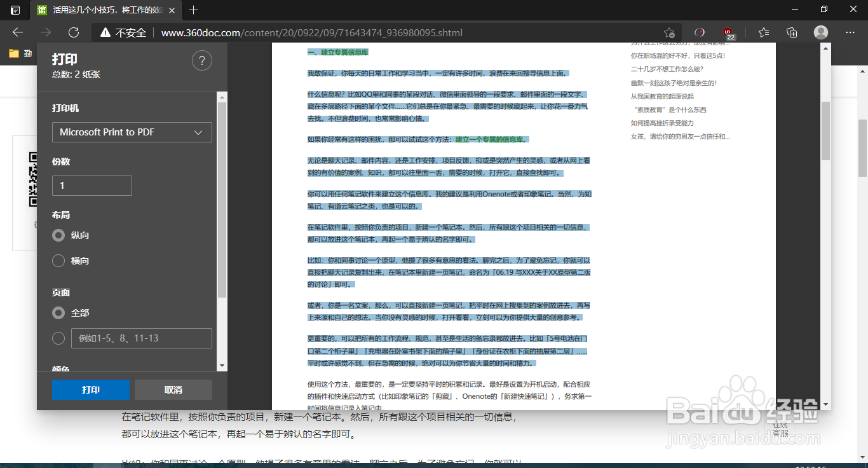Open link '女孩，请给你的穷男友一点信任和...'
Screen dimensions: 868x468
(681, 137)
